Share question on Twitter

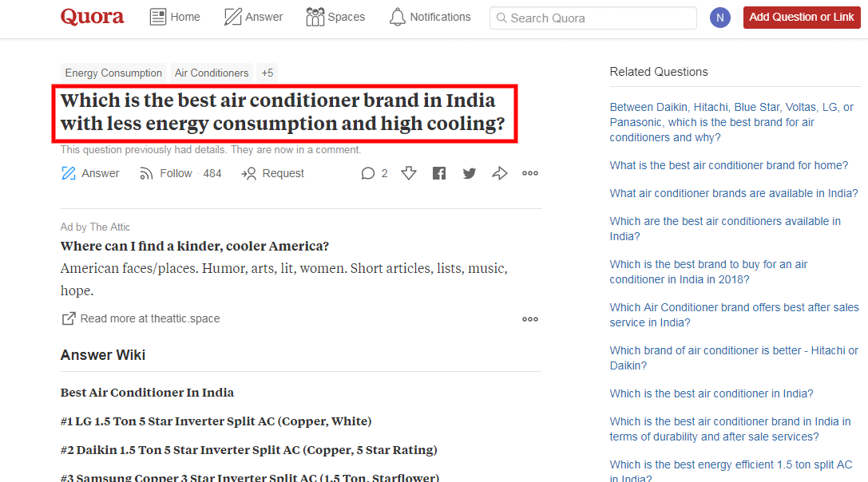[x=470, y=173]
